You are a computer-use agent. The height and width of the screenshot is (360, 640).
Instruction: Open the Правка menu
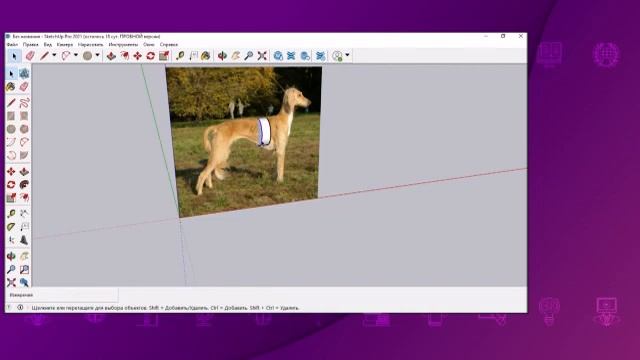[x=31, y=44]
